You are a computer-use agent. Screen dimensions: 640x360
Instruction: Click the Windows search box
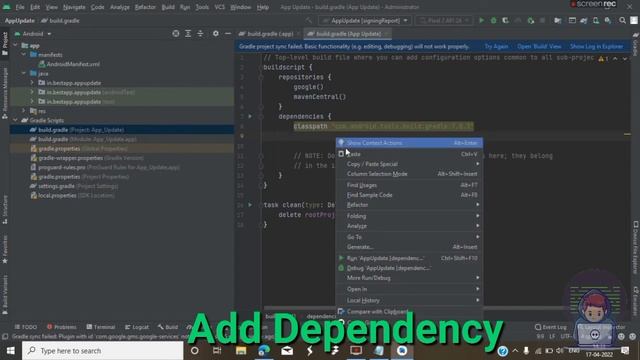click(x=102, y=351)
